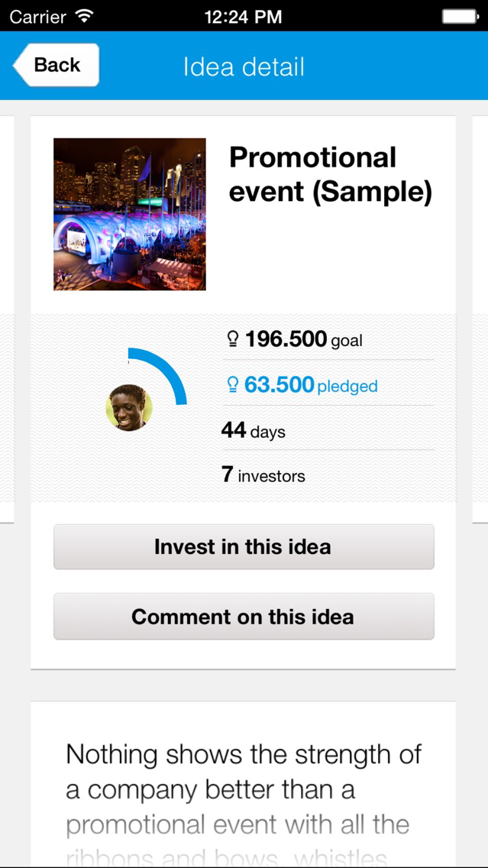Tap the lightbulb icon beside goal
Image resolution: width=488 pixels, height=868 pixels.
click(x=233, y=339)
